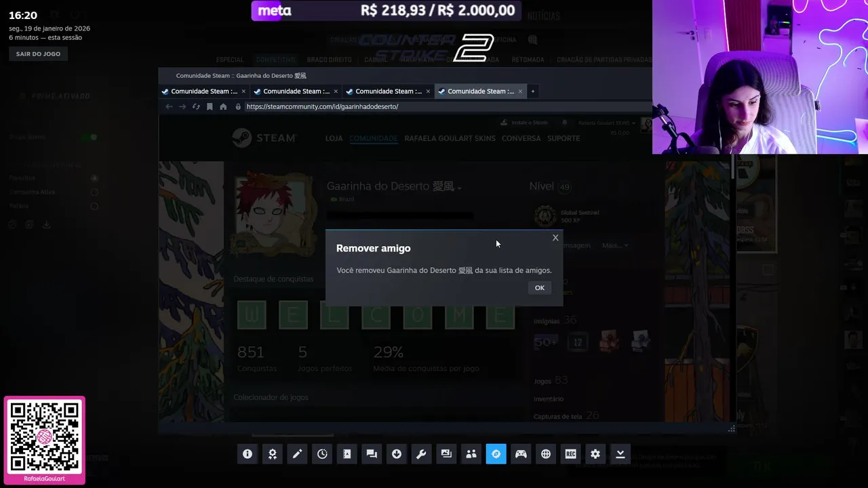Image resolution: width=868 pixels, height=488 pixels.
Task: Click the browser window resize grip icon
Action: tap(732, 428)
